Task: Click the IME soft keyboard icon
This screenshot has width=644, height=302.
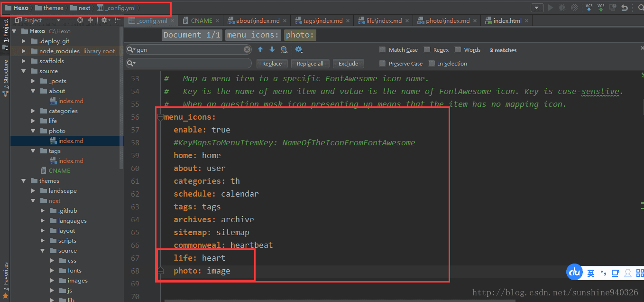Action: pos(615,273)
